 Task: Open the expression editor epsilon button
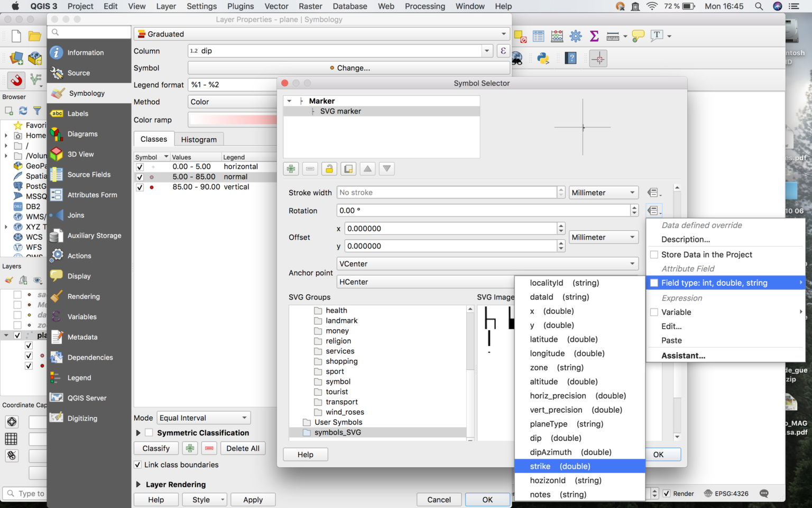point(503,51)
